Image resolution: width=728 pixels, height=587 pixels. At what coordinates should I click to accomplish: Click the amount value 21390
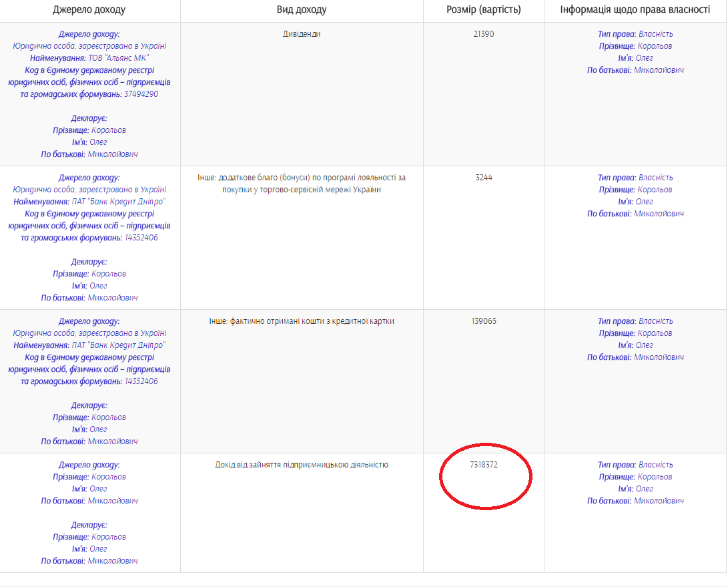pyautogui.click(x=483, y=34)
